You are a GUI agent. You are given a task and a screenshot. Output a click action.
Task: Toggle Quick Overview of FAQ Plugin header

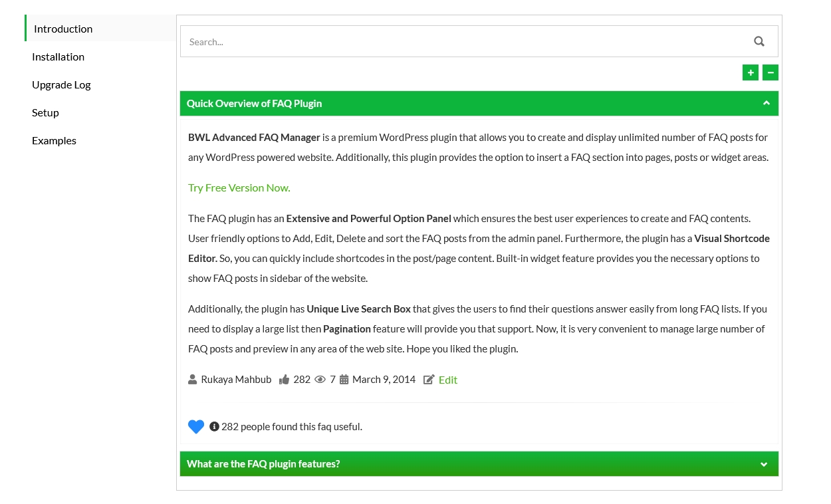tap(255, 103)
